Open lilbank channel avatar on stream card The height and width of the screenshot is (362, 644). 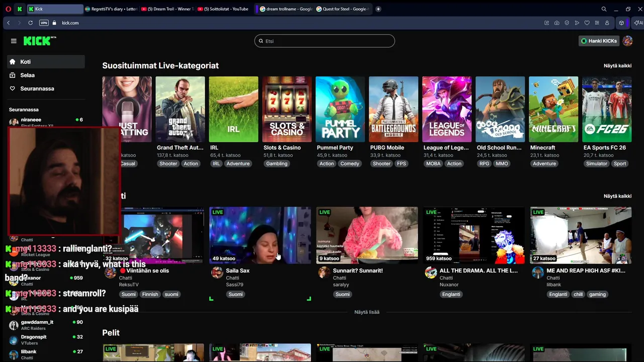538,273
